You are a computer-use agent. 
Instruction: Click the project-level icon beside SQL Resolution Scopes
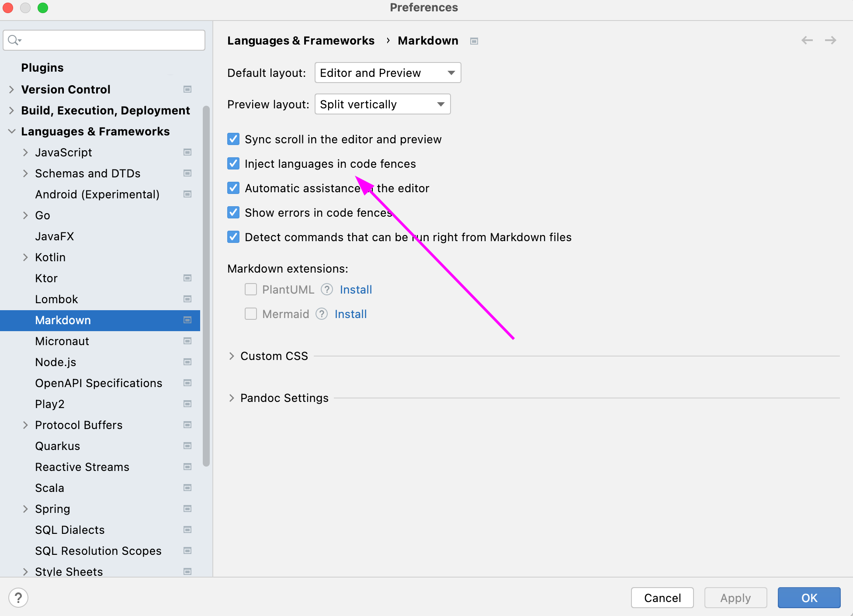click(187, 550)
